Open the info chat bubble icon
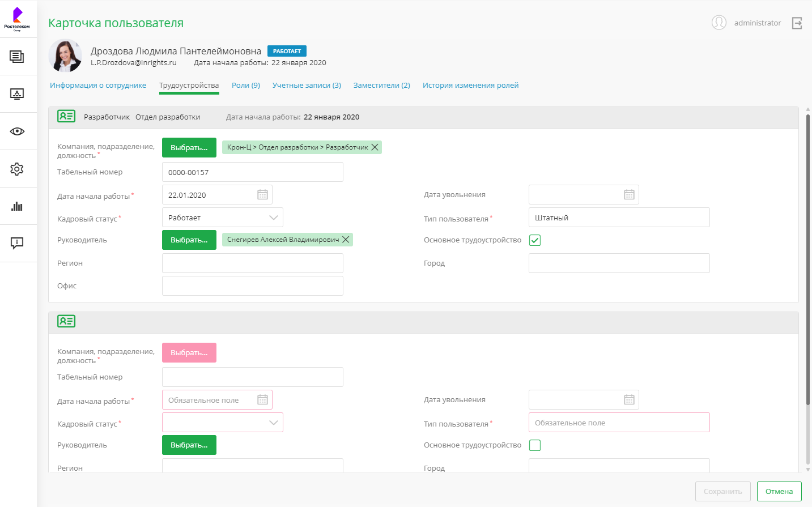This screenshot has width=812, height=507. [x=17, y=244]
